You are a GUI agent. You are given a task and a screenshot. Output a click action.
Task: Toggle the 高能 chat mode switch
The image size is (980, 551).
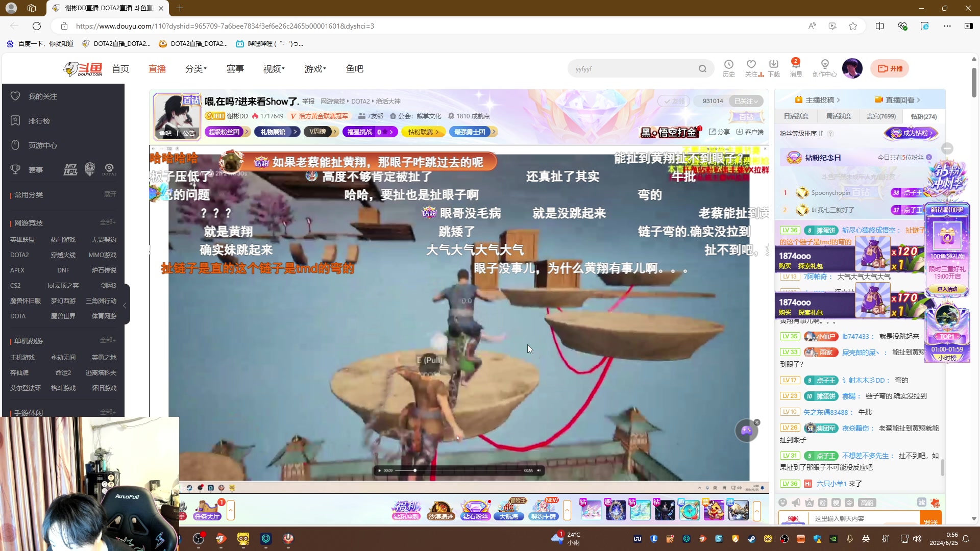click(x=867, y=503)
